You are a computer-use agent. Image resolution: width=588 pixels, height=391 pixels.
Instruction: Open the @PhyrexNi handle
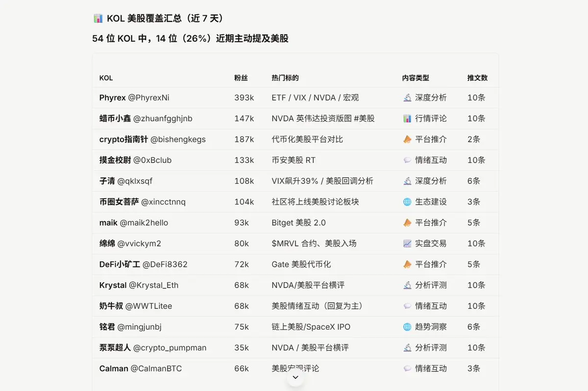click(x=148, y=98)
